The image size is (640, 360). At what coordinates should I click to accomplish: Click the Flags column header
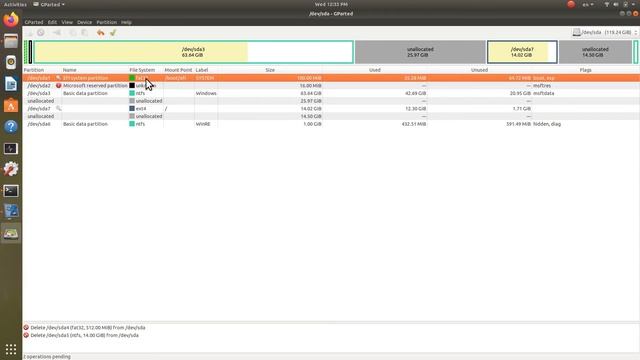pos(585,70)
